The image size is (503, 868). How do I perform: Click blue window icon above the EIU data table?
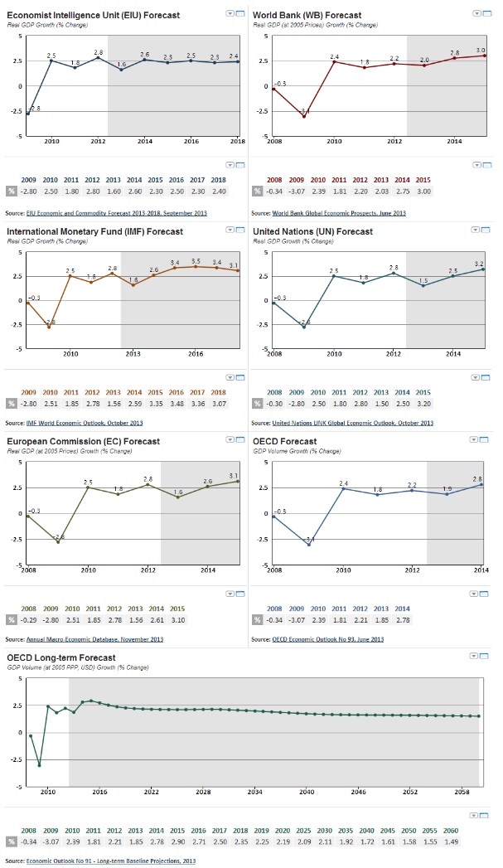tap(240, 165)
